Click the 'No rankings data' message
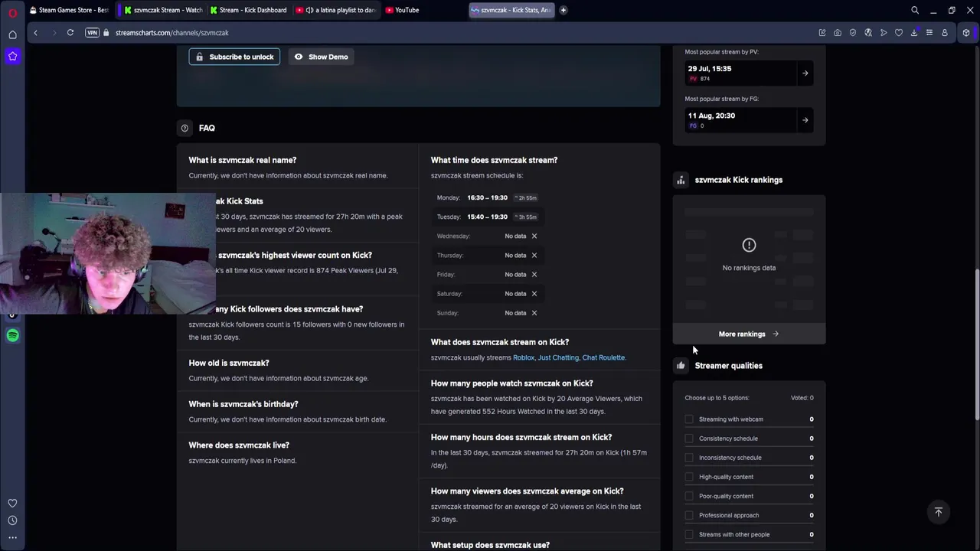980x551 pixels. click(749, 268)
